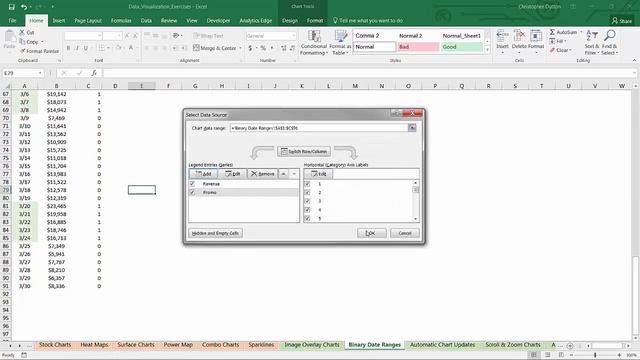The image size is (640, 360).
Task: Switch to Normal view icon
Action: [x=533, y=355]
